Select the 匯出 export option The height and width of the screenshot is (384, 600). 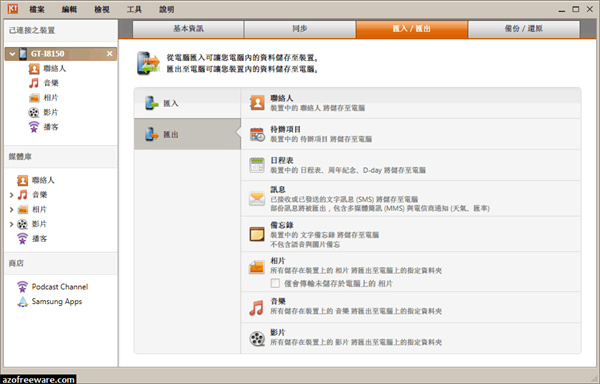[187, 134]
